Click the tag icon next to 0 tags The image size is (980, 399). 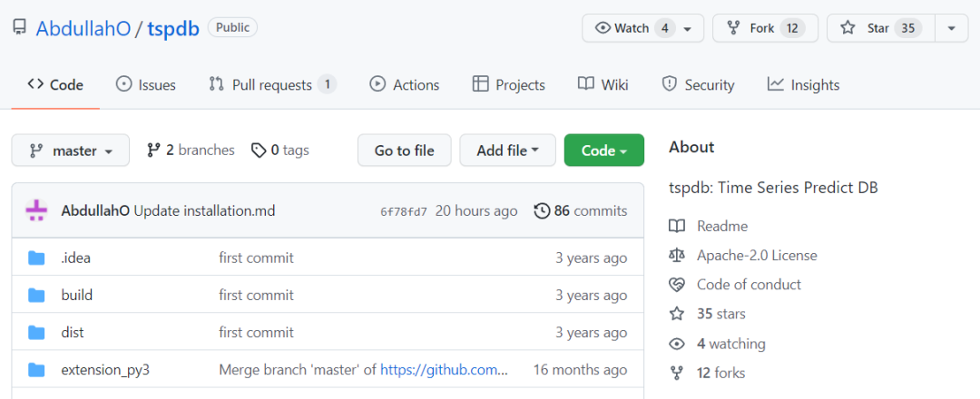tap(259, 151)
